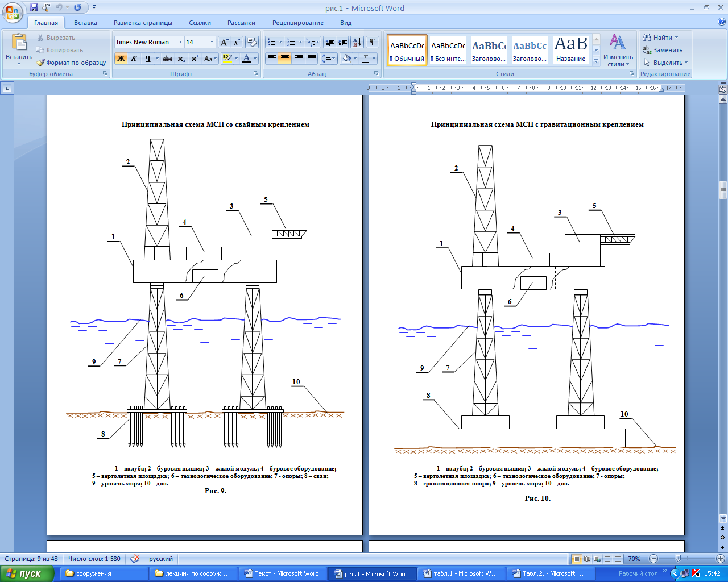Click the Office button
728x582 pixels.
coord(13,11)
